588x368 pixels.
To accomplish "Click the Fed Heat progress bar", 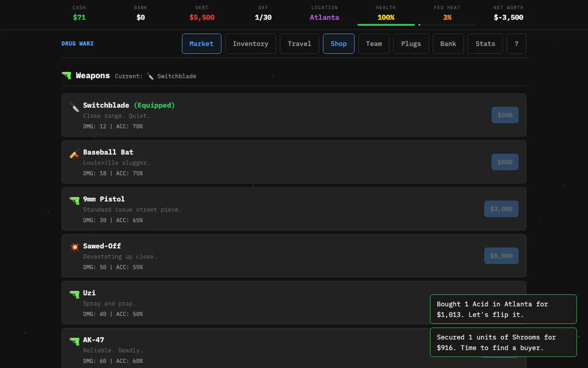I will [447, 25].
